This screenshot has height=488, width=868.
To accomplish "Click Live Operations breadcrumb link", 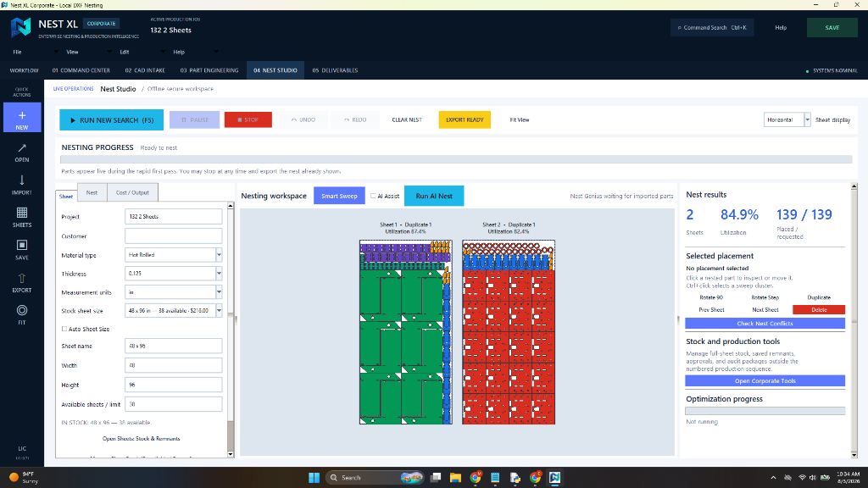I will point(73,88).
